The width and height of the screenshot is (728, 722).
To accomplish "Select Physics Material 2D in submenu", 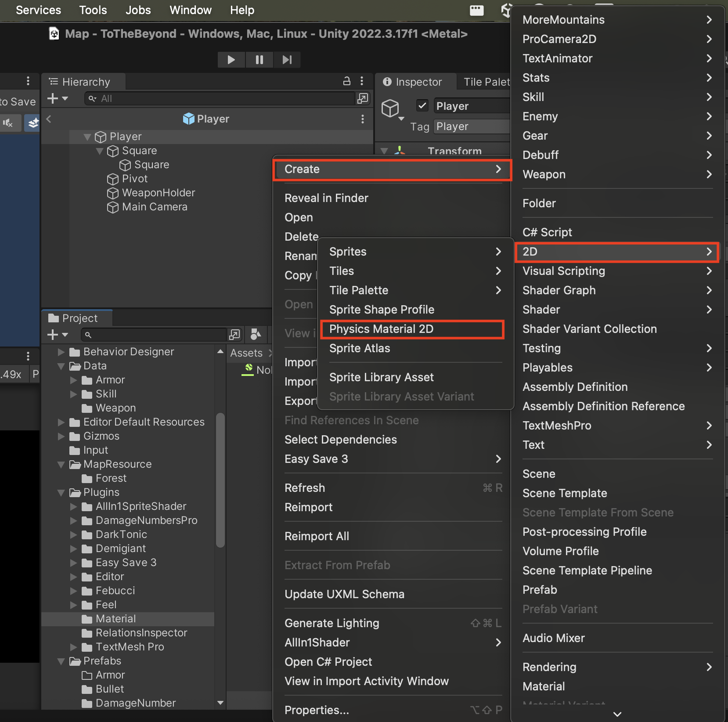I will coord(413,329).
